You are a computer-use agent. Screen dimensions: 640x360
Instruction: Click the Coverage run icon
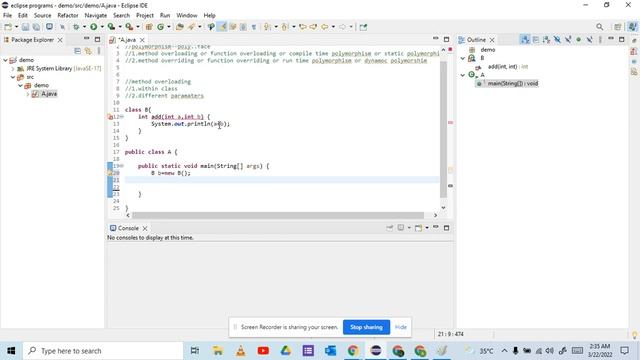tap(111, 27)
